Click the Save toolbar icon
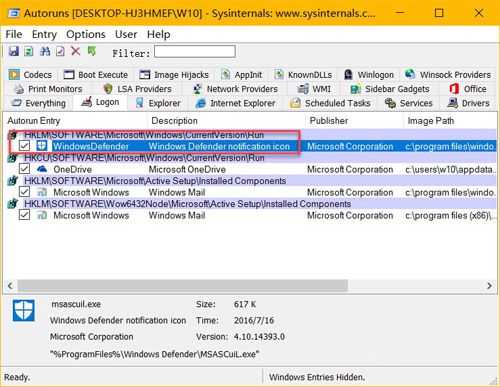 (14, 51)
